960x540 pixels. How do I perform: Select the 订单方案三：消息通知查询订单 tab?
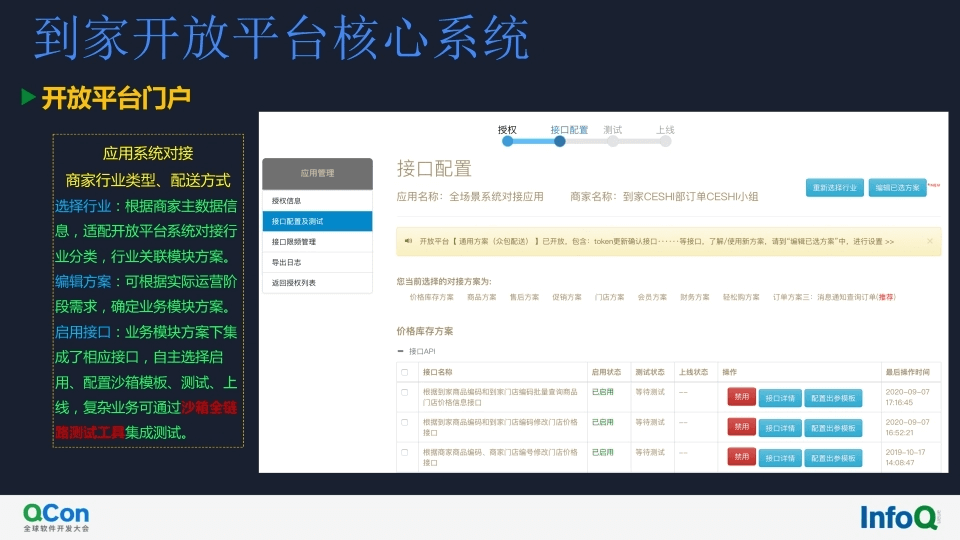(834, 297)
